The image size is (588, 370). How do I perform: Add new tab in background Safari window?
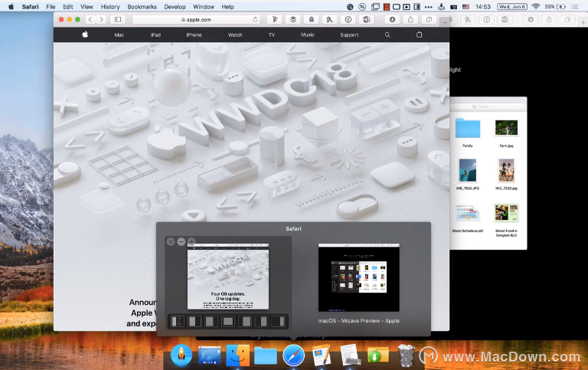[x=583, y=22]
